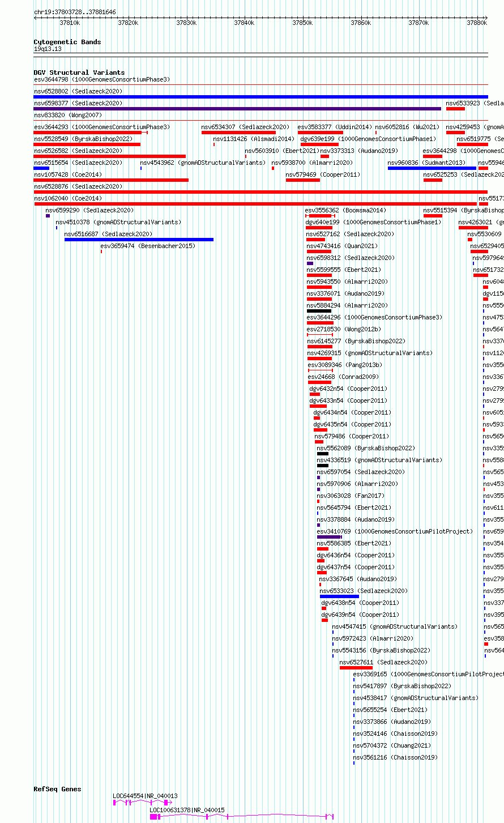This screenshot has width=504, height=823.
Task: Open esv3583377 (Uddin2014) variant
Action: (x=335, y=127)
